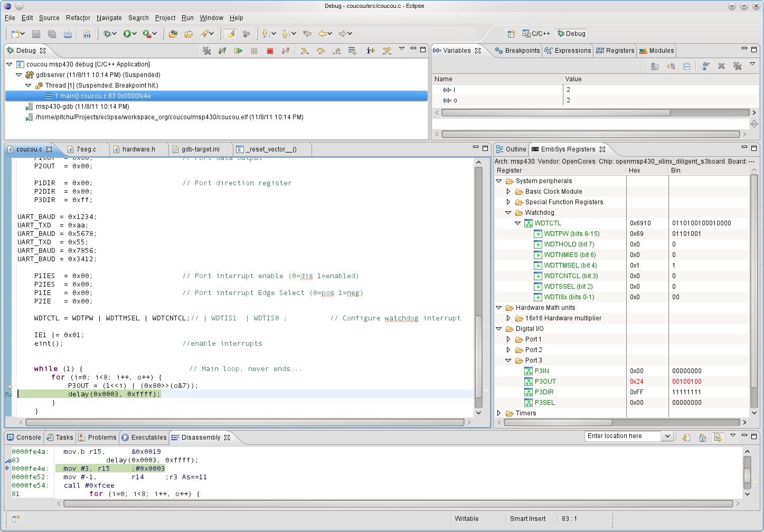
Task: Click the Home icon in Disassembly view
Action: point(702,438)
